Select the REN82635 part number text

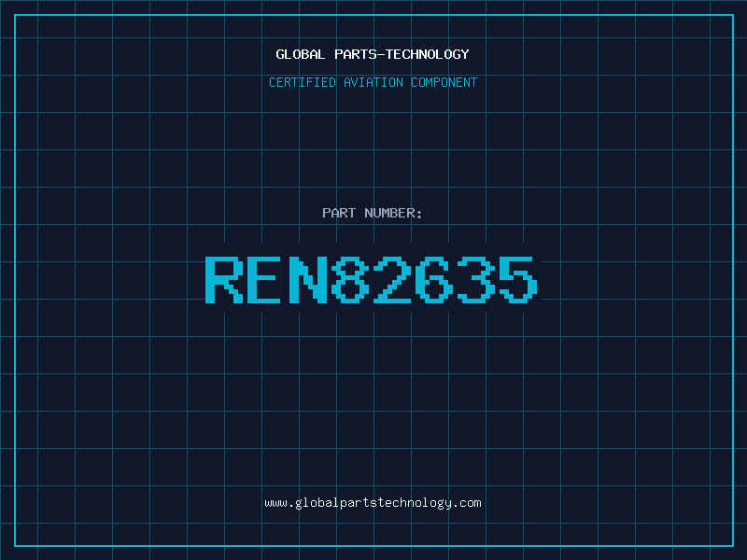pyautogui.click(x=372, y=280)
